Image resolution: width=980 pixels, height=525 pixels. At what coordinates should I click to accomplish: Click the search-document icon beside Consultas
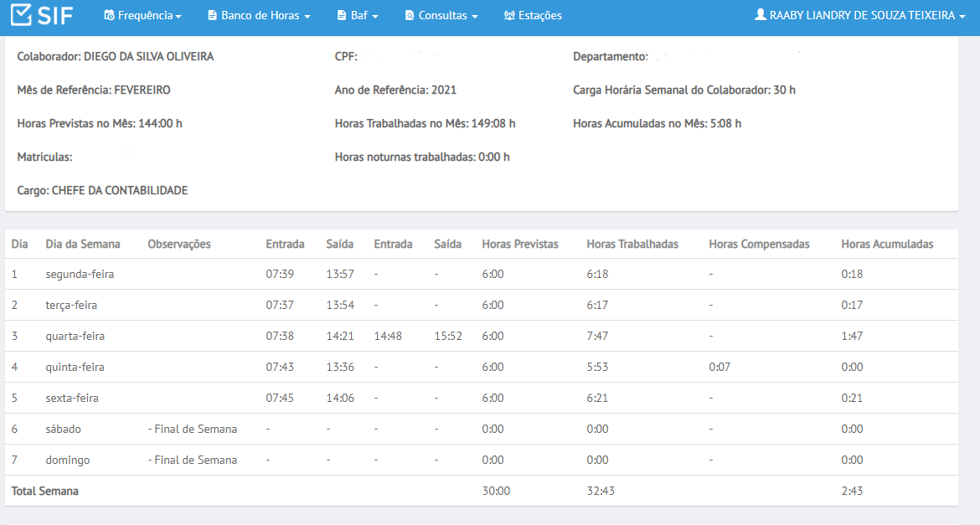pos(410,16)
